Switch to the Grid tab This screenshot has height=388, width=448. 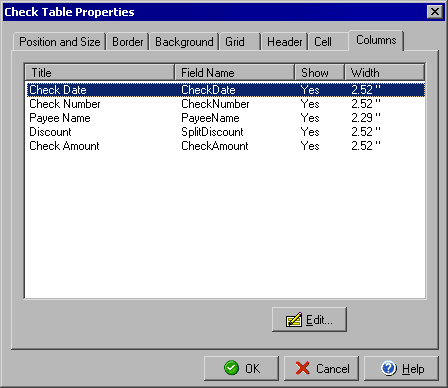point(240,42)
